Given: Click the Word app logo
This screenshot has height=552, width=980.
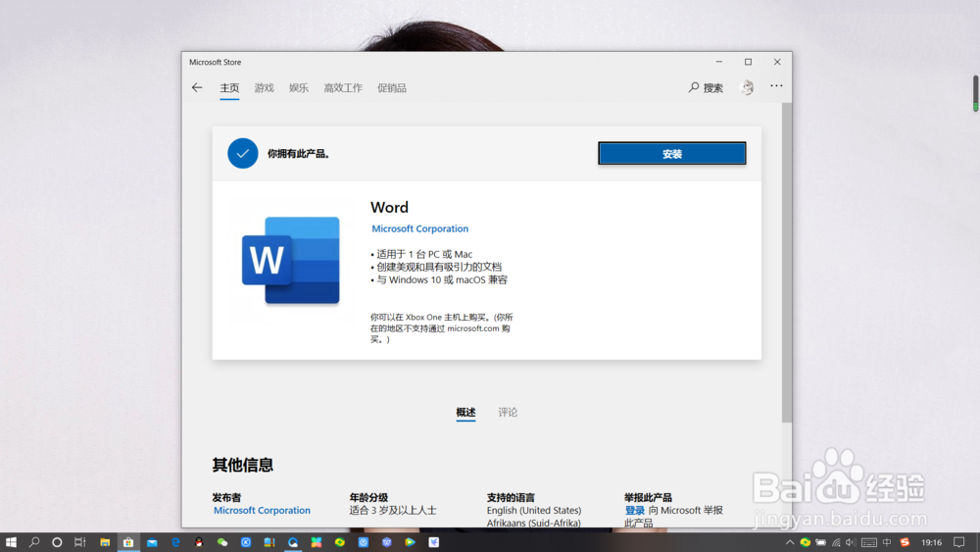Looking at the screenshot, I should [291, 260].
